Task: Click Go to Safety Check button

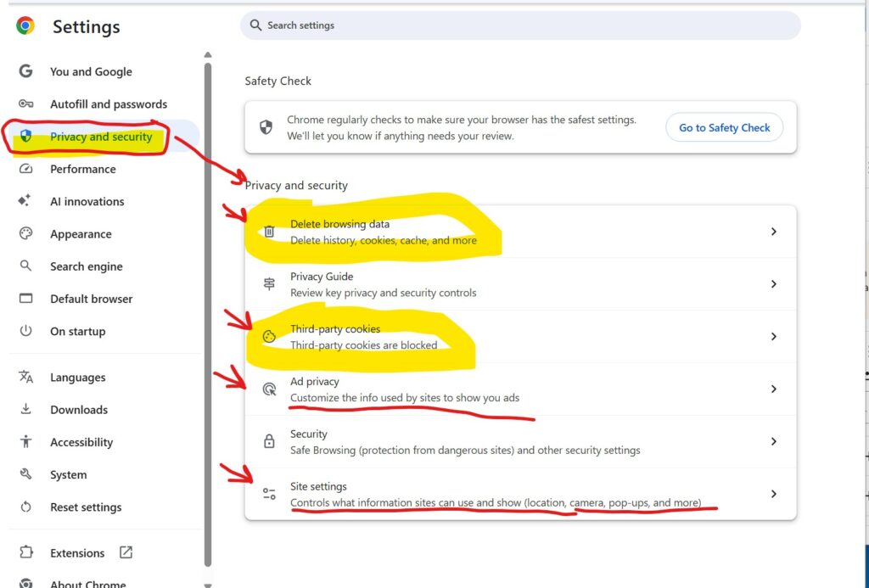Action: click(x=725, y=127)
